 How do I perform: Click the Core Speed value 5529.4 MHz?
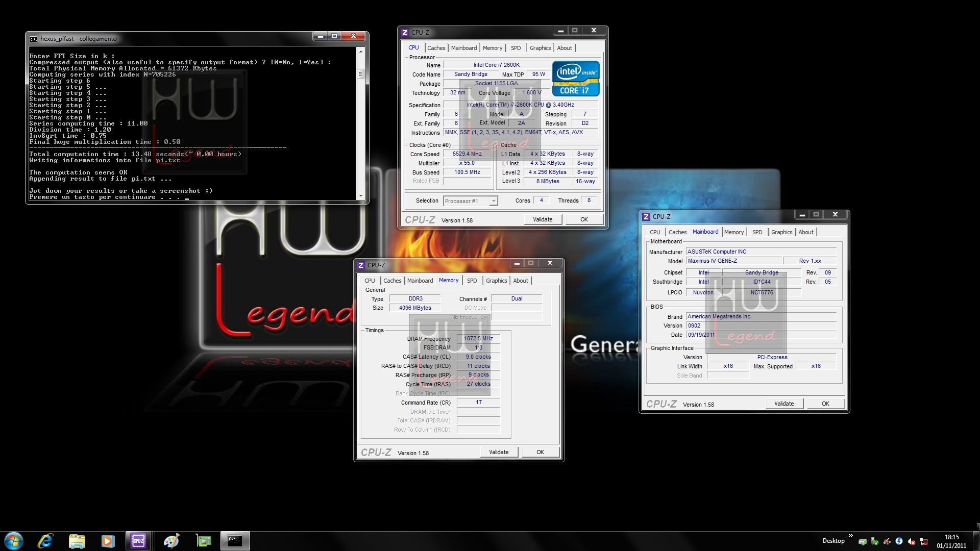[x=467, y=154]
